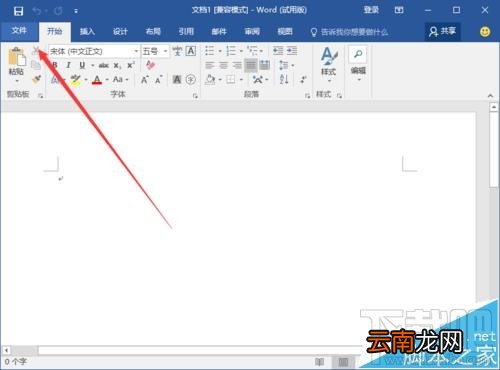The width and height of the screenshot is (500, 370).
Task: Click Enclosed Characters 字 circle icon
Action: pos(191,80)
